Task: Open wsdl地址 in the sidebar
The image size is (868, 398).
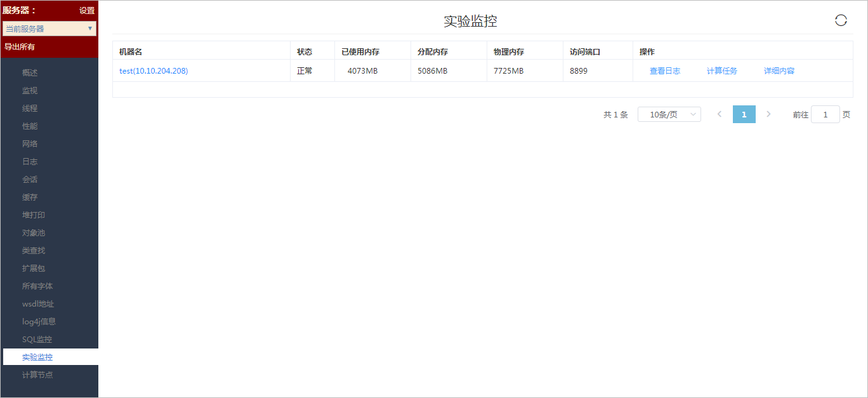Action: coord(38,304)
